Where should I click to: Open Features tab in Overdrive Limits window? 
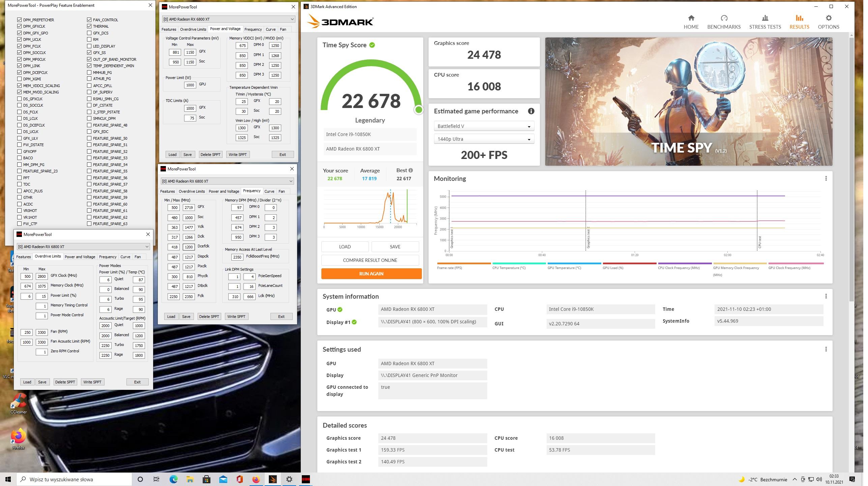pyautogui.click(x=24, y=257)
